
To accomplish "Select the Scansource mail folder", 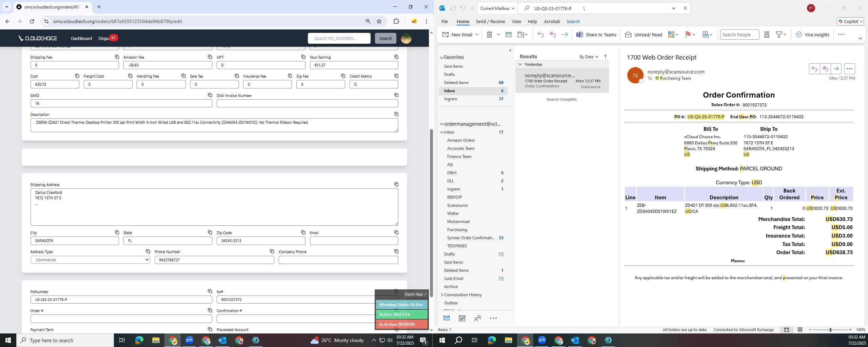I will pos(457,205).
